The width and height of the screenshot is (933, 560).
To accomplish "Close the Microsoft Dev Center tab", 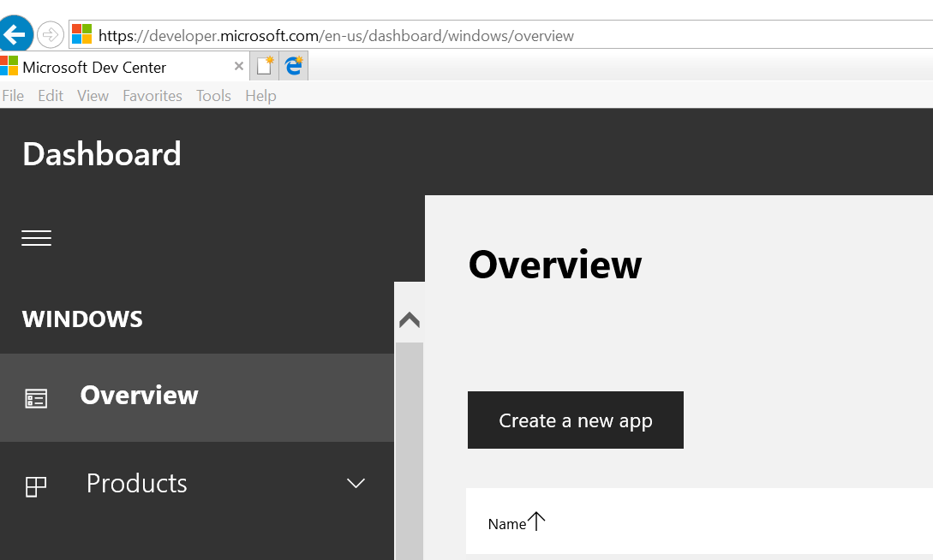I will 239,66.
